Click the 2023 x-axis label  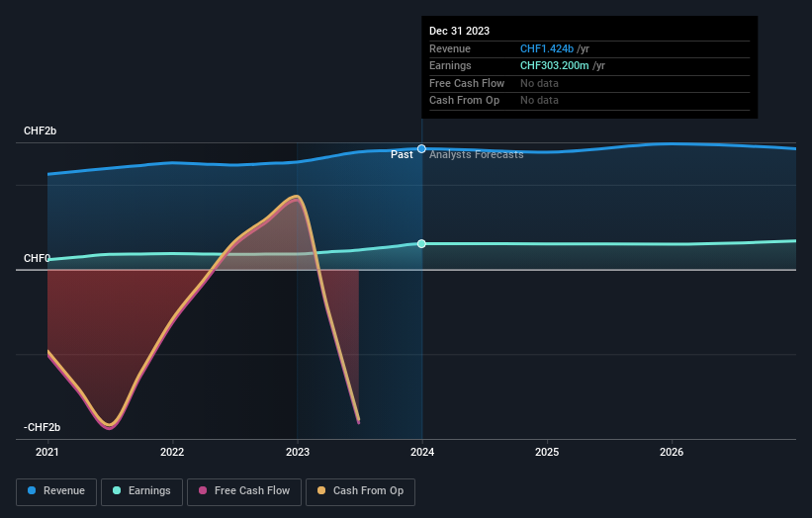298,453
